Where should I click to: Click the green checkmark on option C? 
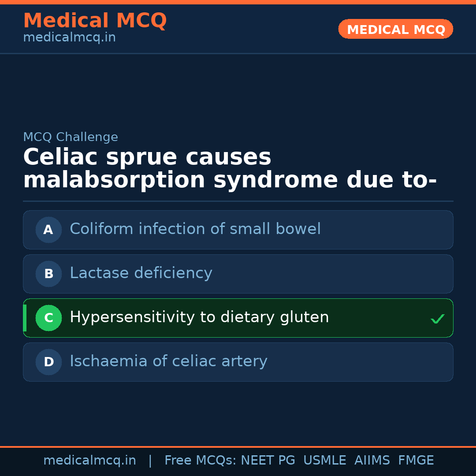pos(437,319)
